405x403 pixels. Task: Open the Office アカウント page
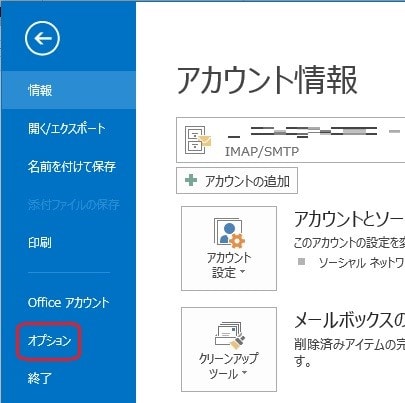tap(68, 303)
